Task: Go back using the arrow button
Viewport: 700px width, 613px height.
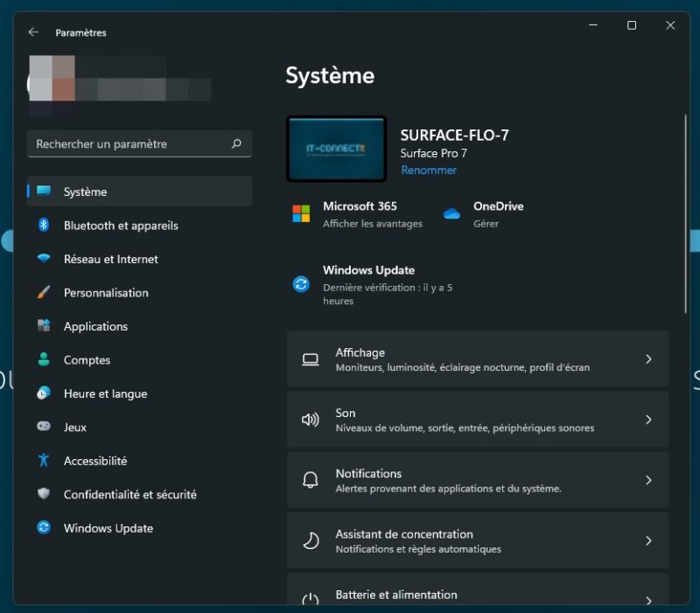Action: pyautogui.click(x=33, y=32)
